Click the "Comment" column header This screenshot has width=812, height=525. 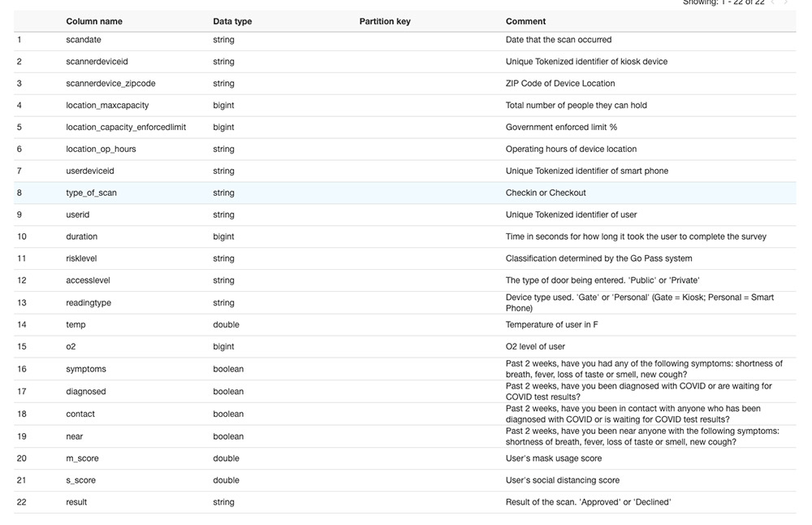[525, 21]
